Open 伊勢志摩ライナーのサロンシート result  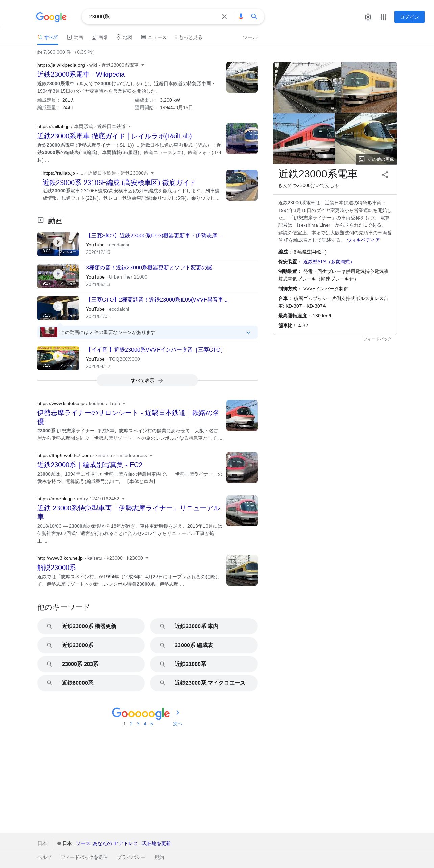pos(128,417)
